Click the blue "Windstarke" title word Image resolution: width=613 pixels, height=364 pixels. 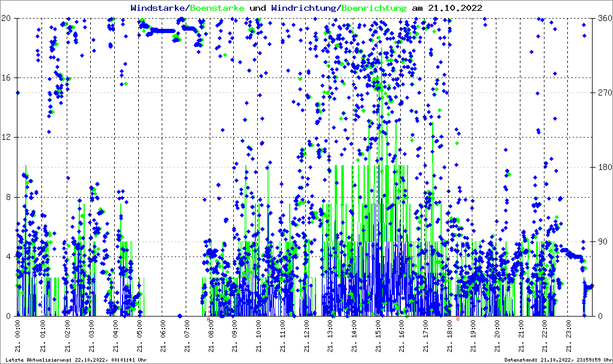[159, 8]
